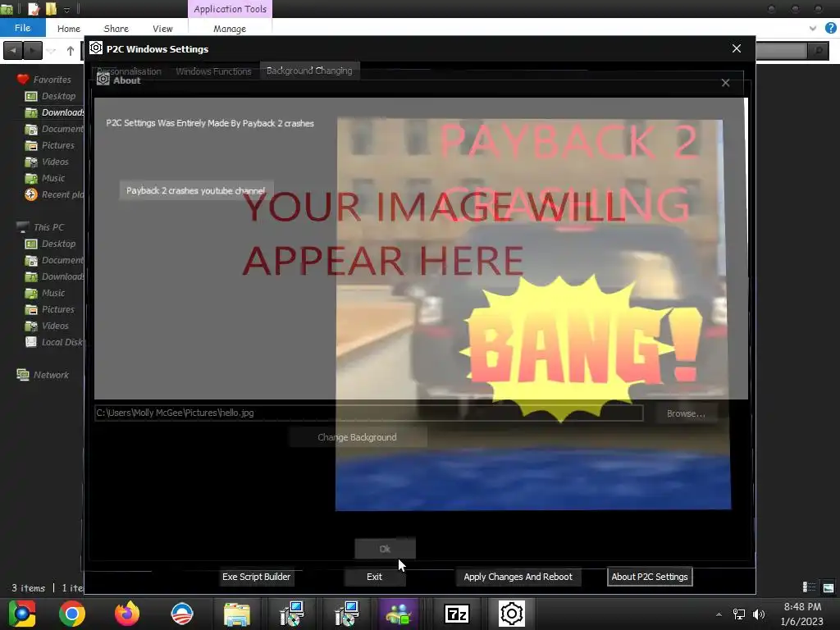Expand the Explorer ribbon chevron
840x630 pixels.
click(813, 28)
